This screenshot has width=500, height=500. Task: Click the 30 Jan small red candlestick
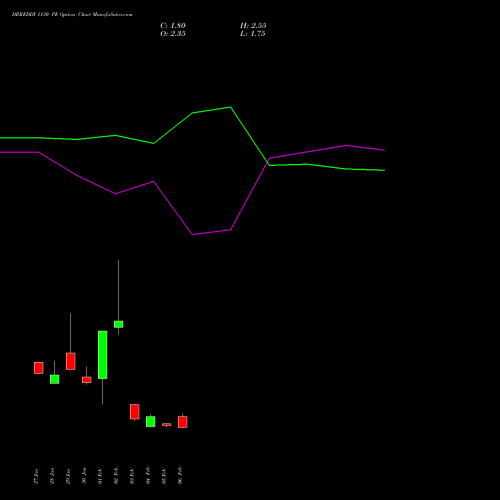coord(87,380)
